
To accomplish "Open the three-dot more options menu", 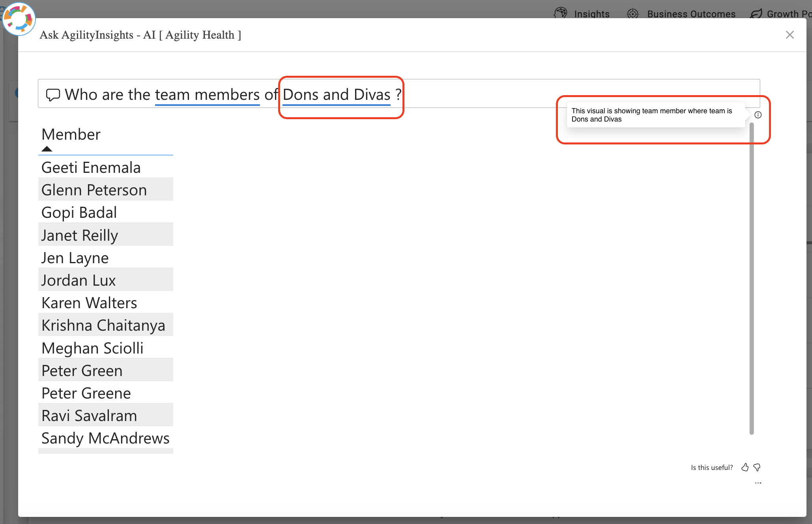I will tap(758, 483).
